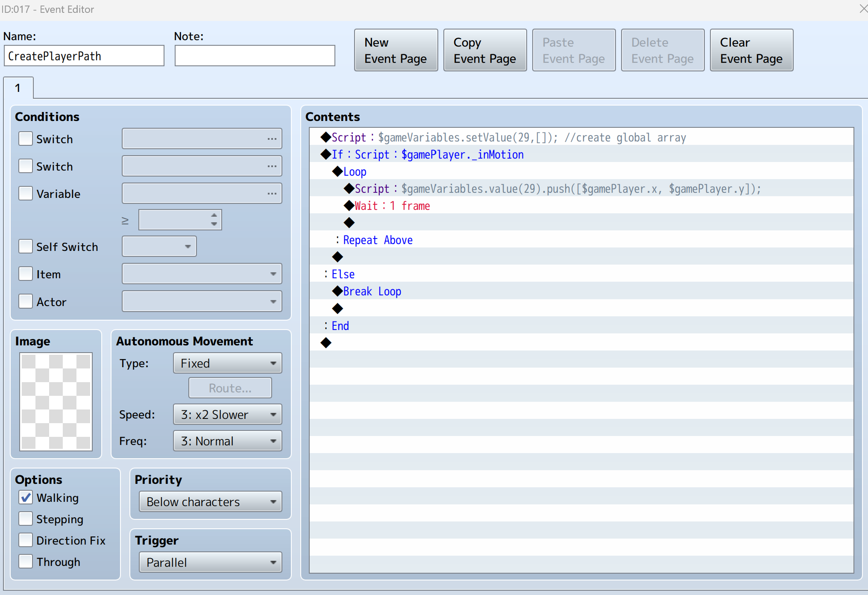This screenshot has height=595, width=868.
Task: Click Delete Event Page button
Action: pos(663,50)
